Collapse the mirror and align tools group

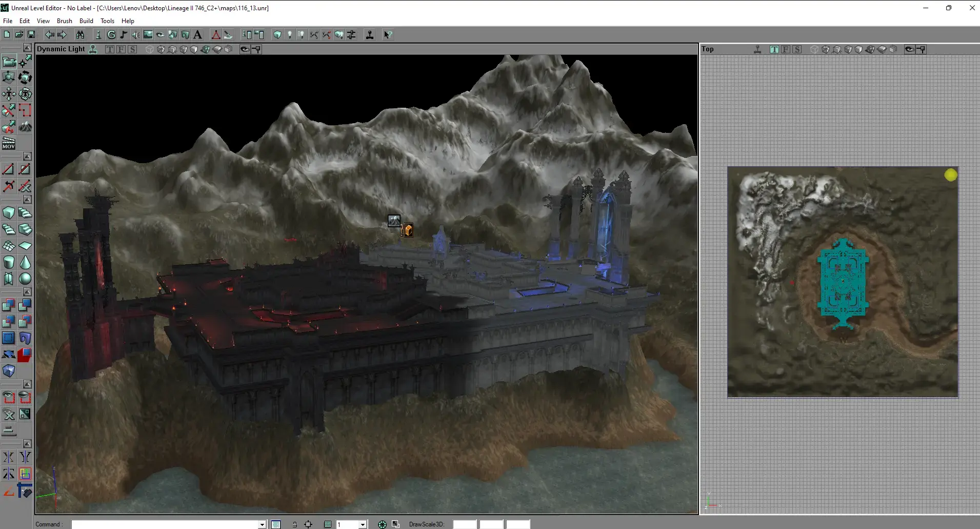pyautogui.click(x=27, y=444)
